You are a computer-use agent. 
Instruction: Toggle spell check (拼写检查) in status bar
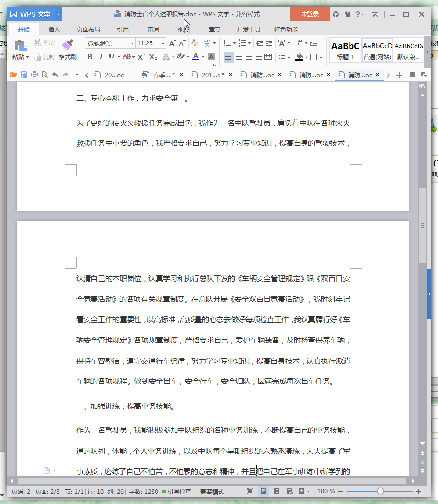pos(176,492)
